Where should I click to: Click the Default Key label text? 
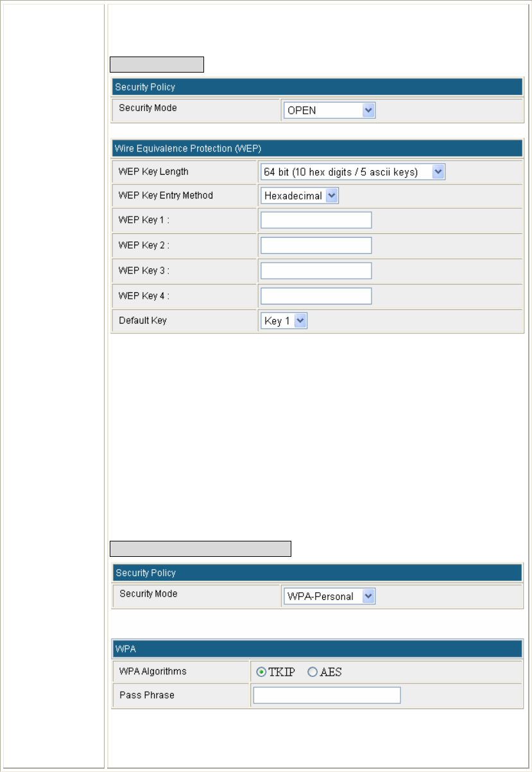(143, 320)
